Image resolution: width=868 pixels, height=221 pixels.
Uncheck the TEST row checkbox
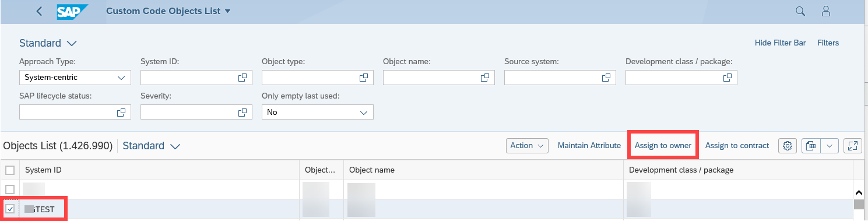[x=10, y=209]
